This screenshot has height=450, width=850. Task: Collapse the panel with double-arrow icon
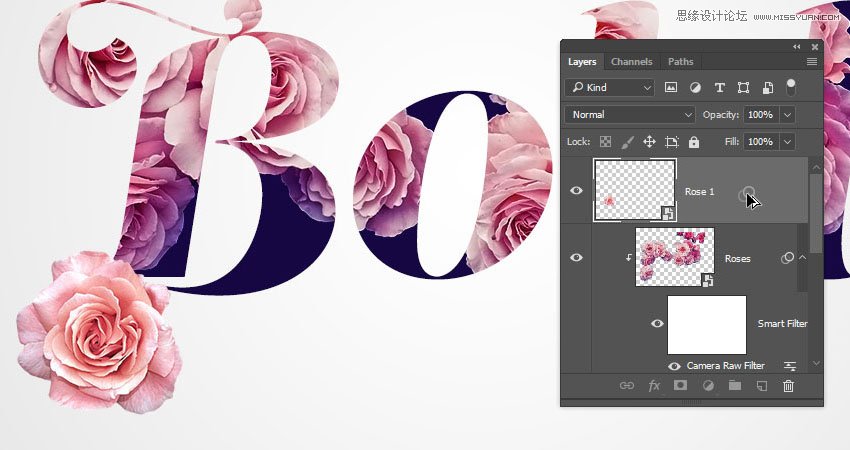796,47
